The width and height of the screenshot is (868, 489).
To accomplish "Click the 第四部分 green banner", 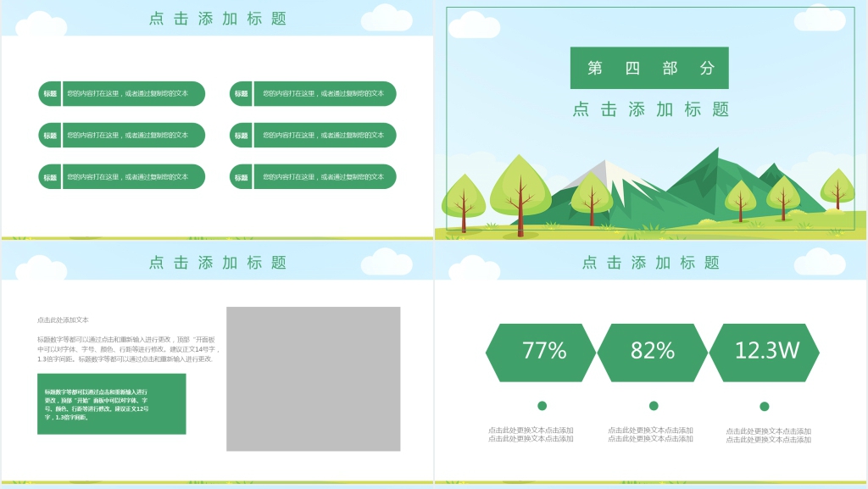I will click(x=649, y=68).
